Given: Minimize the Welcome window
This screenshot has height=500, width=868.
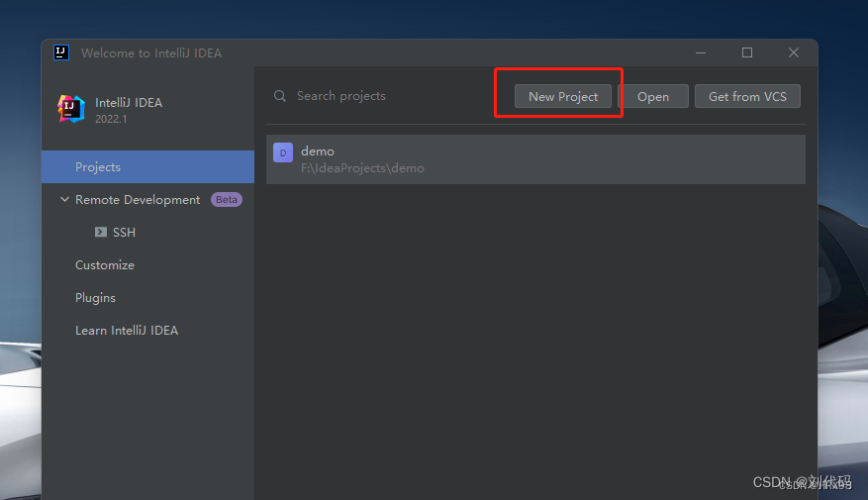Looking at the screenshot, I should [x=701, y=52].
